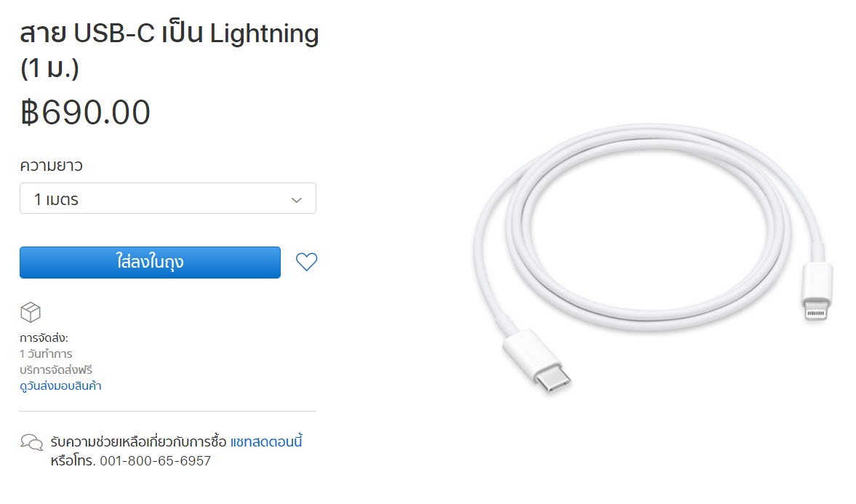Click the heart outline next to the blue button
The image size is (856, 504).
[x=306, y=263]
